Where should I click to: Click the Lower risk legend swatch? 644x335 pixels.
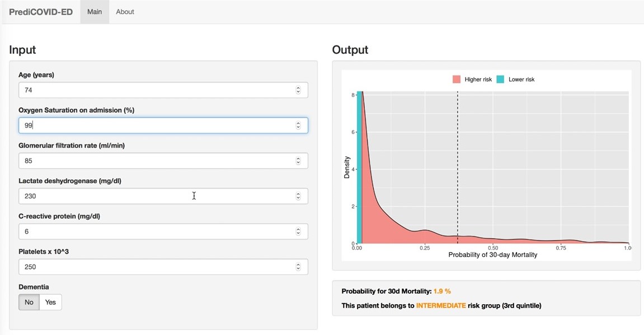tap(500, 80)
